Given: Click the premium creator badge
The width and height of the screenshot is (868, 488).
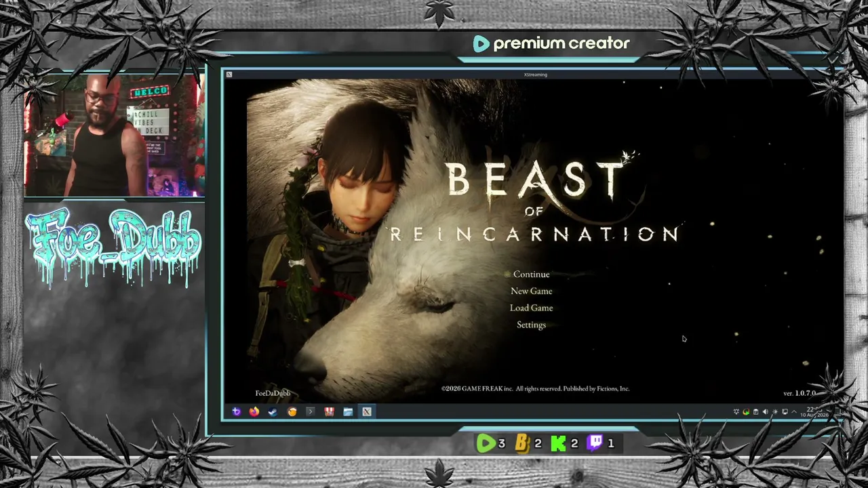Looking at the screenshot, I should click(551, 44).
